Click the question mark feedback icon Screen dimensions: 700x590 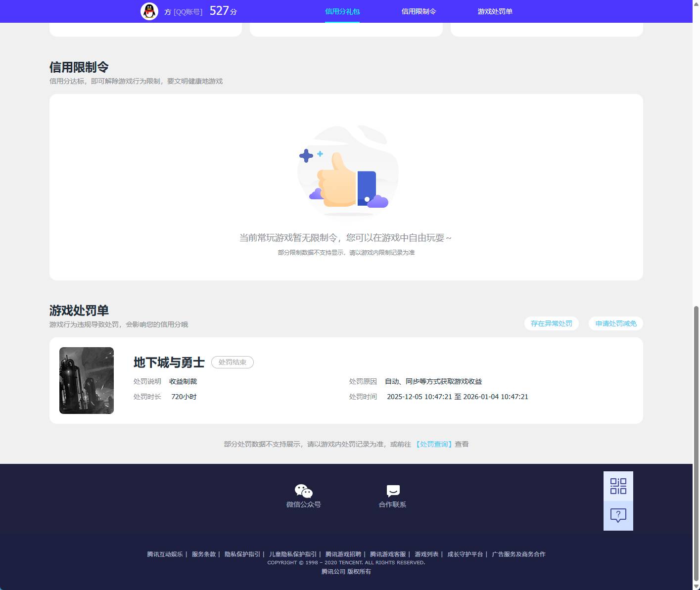coord(617,515)
